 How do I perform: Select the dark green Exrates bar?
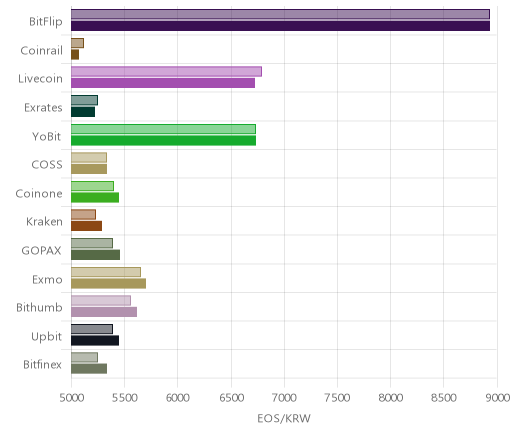tap(83, 112)
